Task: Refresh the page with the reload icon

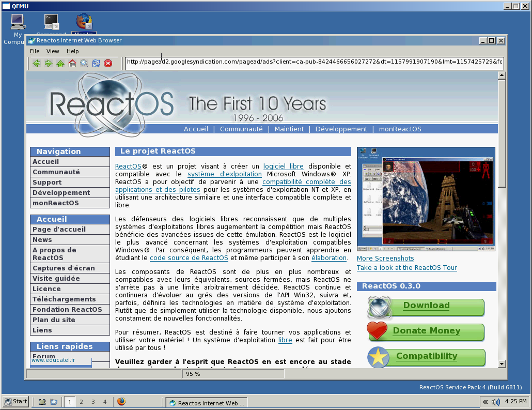Action: coord(96,63)
